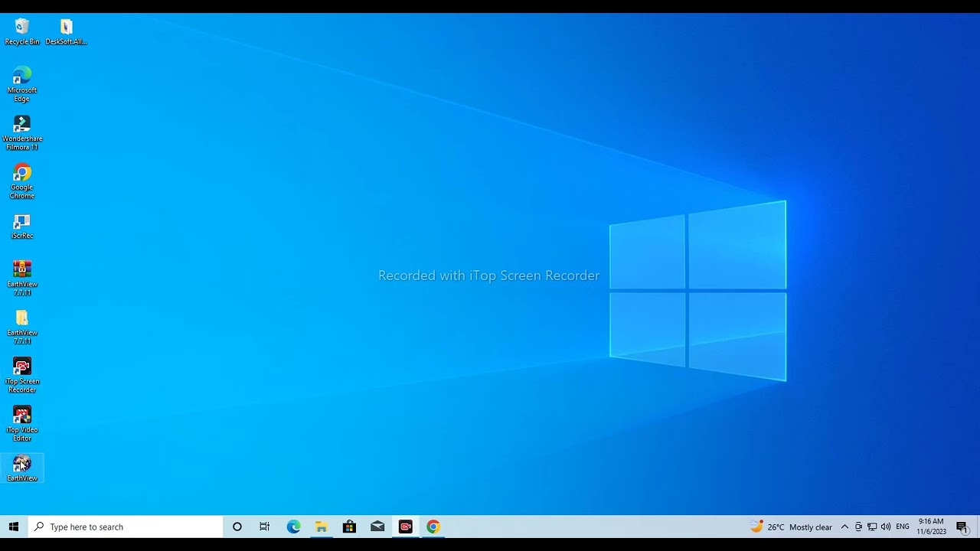Open the notification action center icon
This screenshot has width=980, height=551.
(962, 527)
